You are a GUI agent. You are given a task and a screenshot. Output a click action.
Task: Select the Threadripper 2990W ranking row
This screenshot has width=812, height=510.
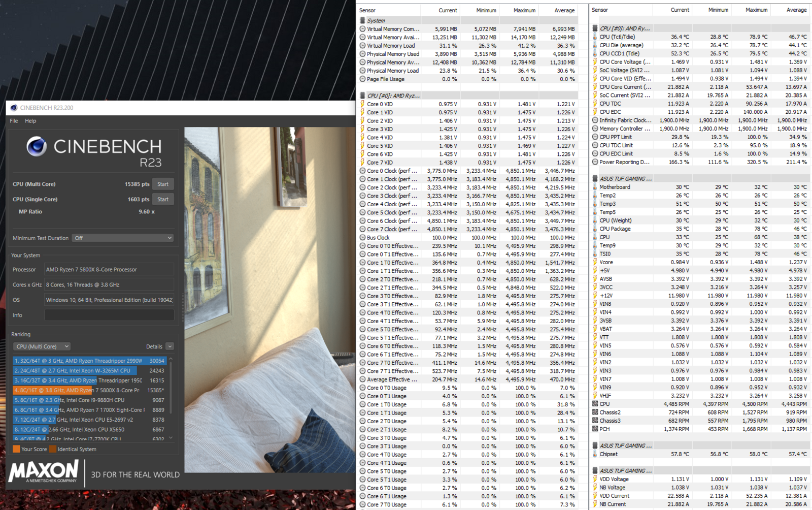coord(89,361)
